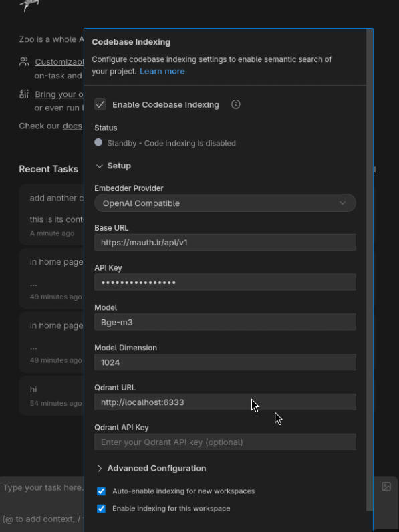Click the image attachment icon in task input
This screenshot has width=399, height=532.
386,486
